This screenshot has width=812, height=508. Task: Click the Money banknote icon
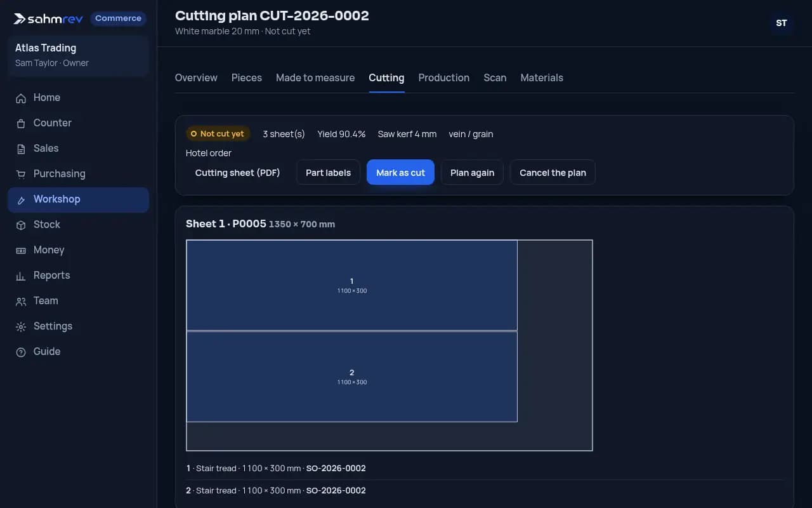(21, 250)
